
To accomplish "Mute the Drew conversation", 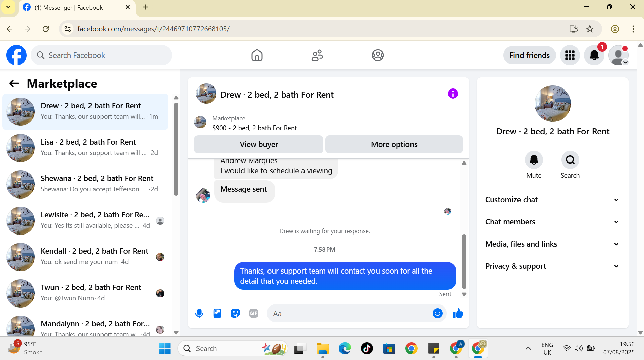I will [x=534, y=160].
